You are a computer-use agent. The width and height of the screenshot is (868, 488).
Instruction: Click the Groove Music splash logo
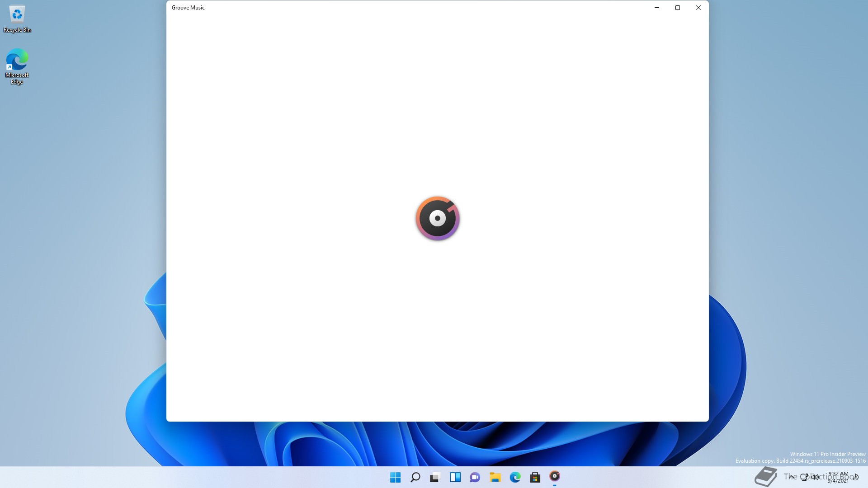pyautogui.click(x=438, y=218)
